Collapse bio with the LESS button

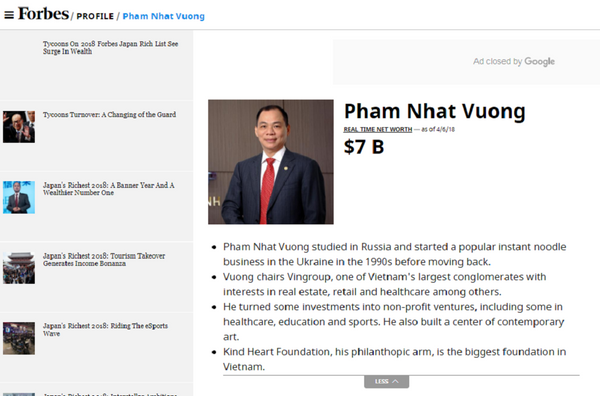tap(386, 381)
